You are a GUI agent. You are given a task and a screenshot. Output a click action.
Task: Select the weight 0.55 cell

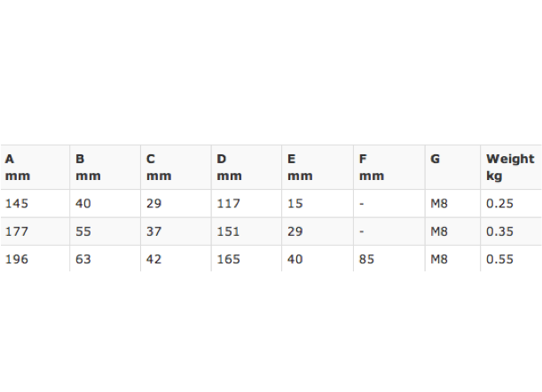511,259
